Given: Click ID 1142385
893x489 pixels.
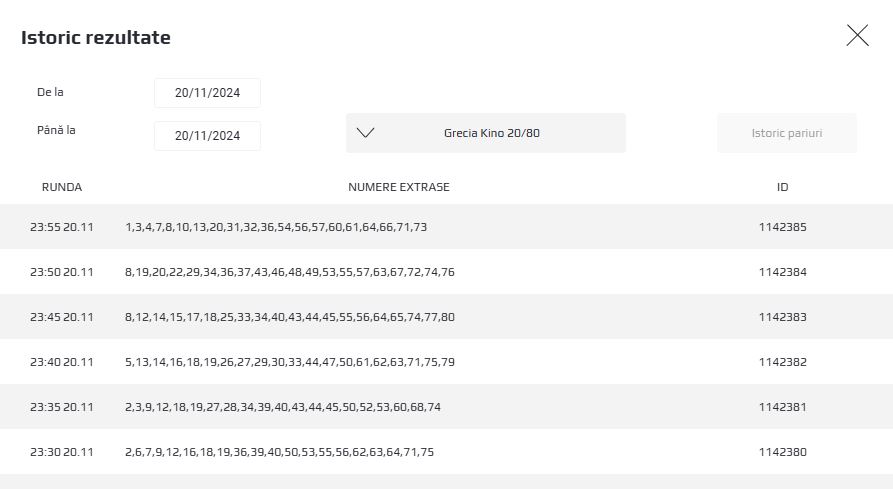Looking at the screenshot, I should [783, 227].
